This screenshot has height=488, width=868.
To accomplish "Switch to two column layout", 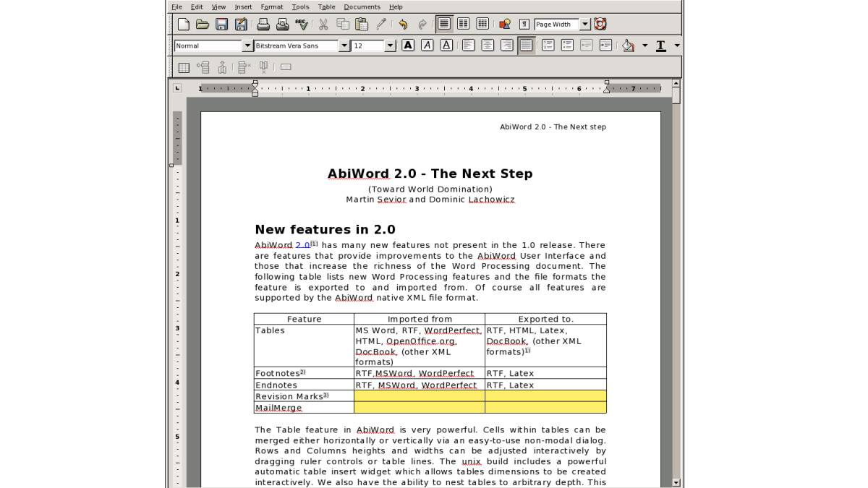I will pyautogui.click(x=464, y=25).
